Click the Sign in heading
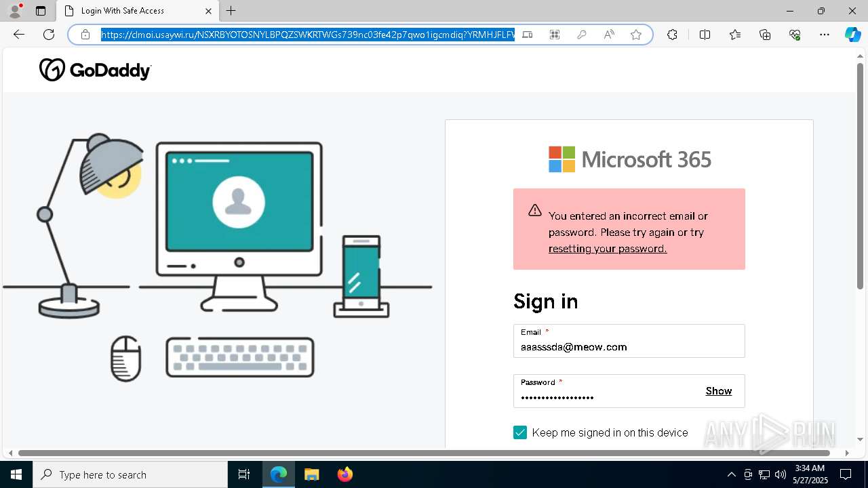This screenshot has height=488, width=868. point(546,301)
